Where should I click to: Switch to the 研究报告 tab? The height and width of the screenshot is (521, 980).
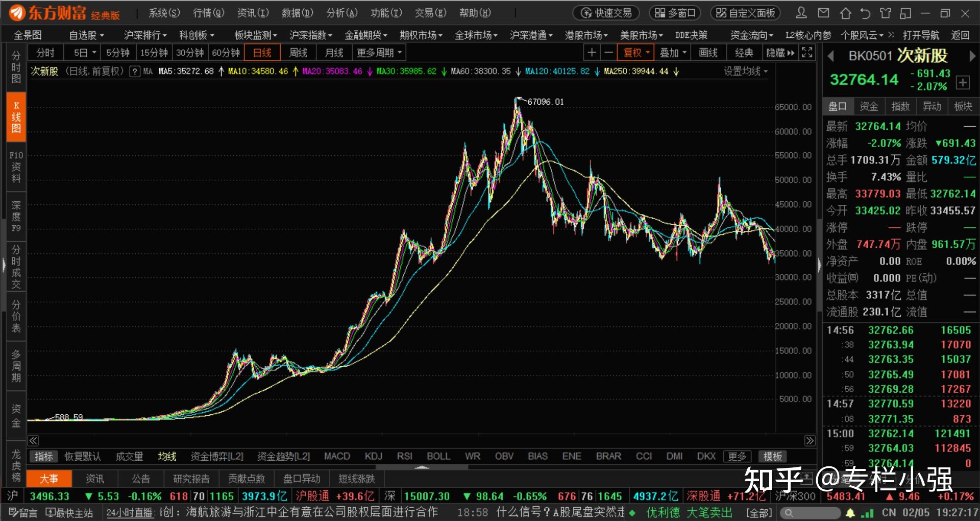click(191, 479)
